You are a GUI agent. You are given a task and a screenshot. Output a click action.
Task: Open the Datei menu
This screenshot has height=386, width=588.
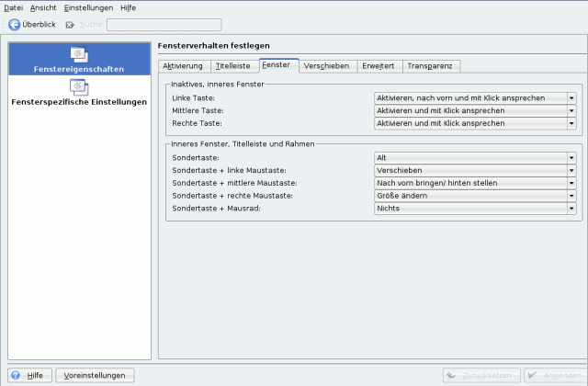(x=14, y=8)
